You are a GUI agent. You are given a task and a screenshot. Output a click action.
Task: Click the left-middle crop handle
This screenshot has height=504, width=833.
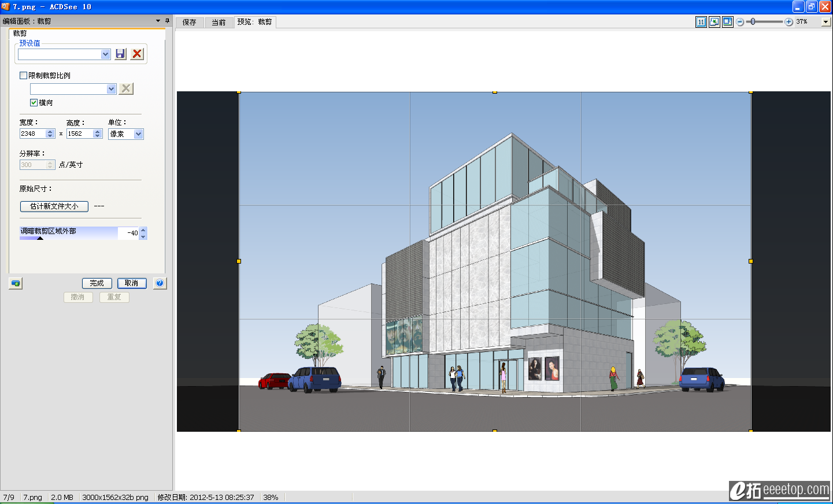tap(239, 261)
